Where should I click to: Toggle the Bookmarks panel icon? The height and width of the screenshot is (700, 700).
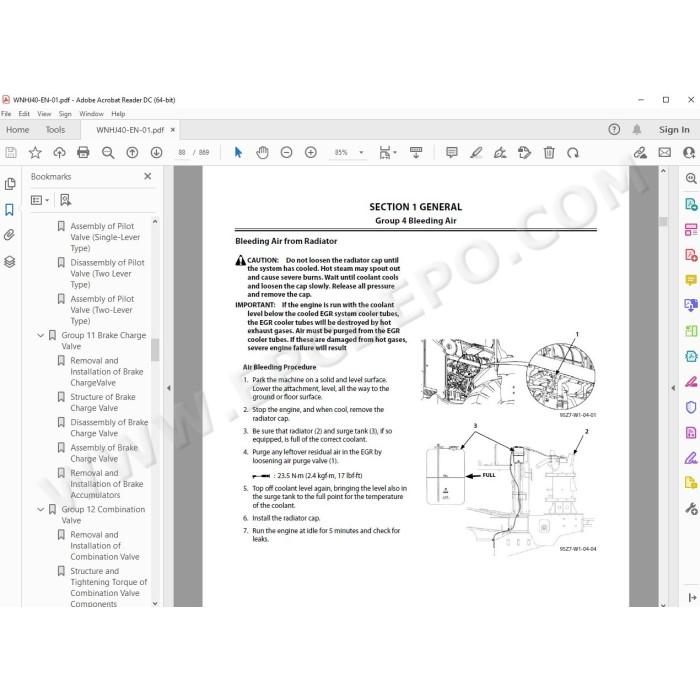[10, 210]
